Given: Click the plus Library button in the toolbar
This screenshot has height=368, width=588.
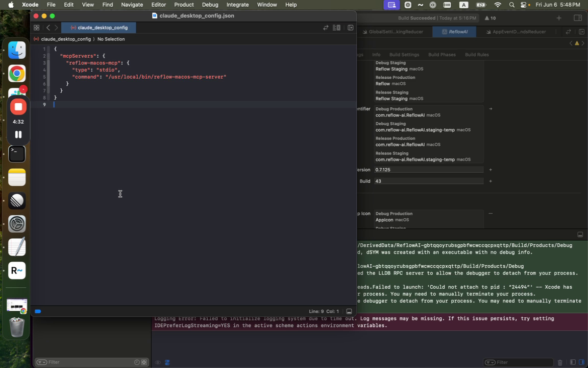Looking at the screenshot, I should [559, 18].
